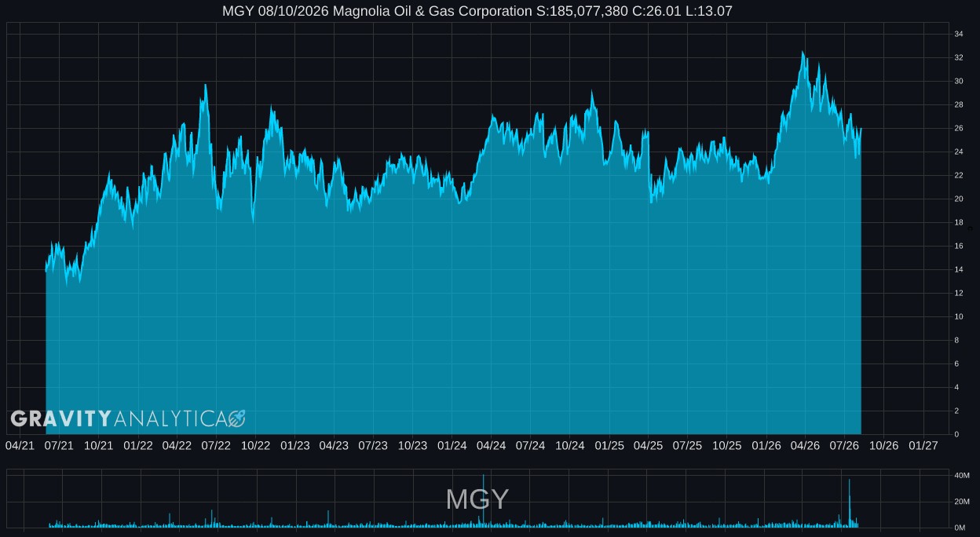Click the price axis value 16
Viewport: 980px width, 537px height.
click(x=959, y=246)
